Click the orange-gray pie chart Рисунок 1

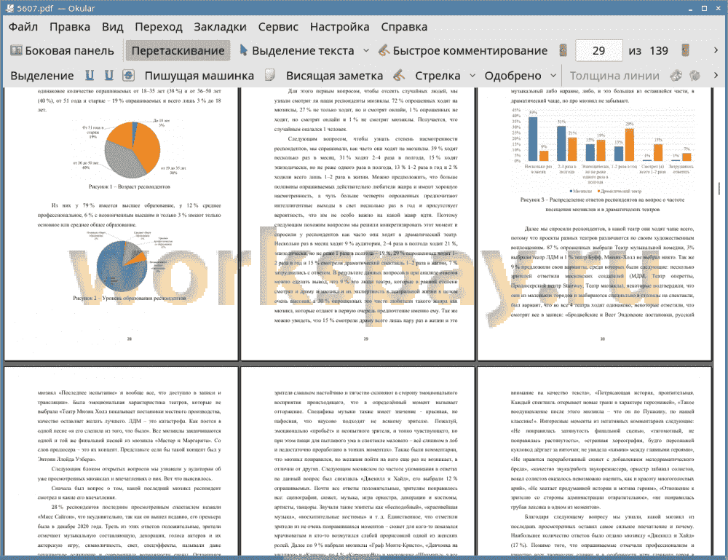pyautogui.click(x=132, y=150)
